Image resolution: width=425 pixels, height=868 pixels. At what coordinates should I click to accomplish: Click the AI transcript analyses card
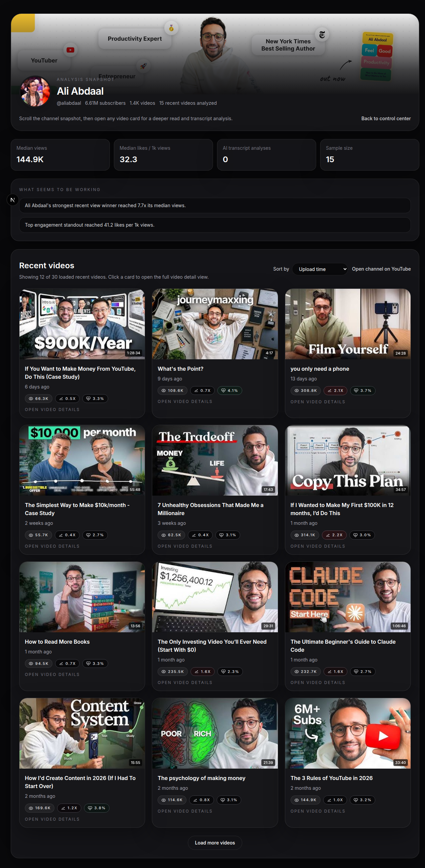tap(267, 155)
